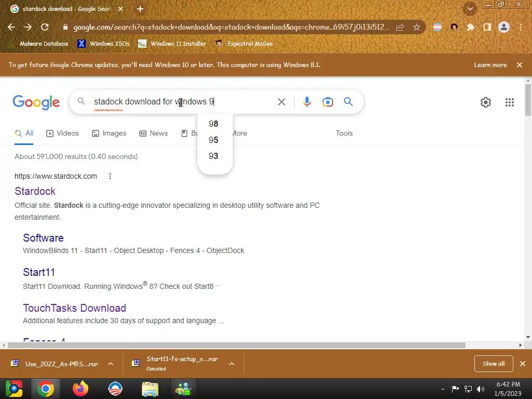
Task: Open Chrome from the taskbar
Action: (x=46, y=389)
